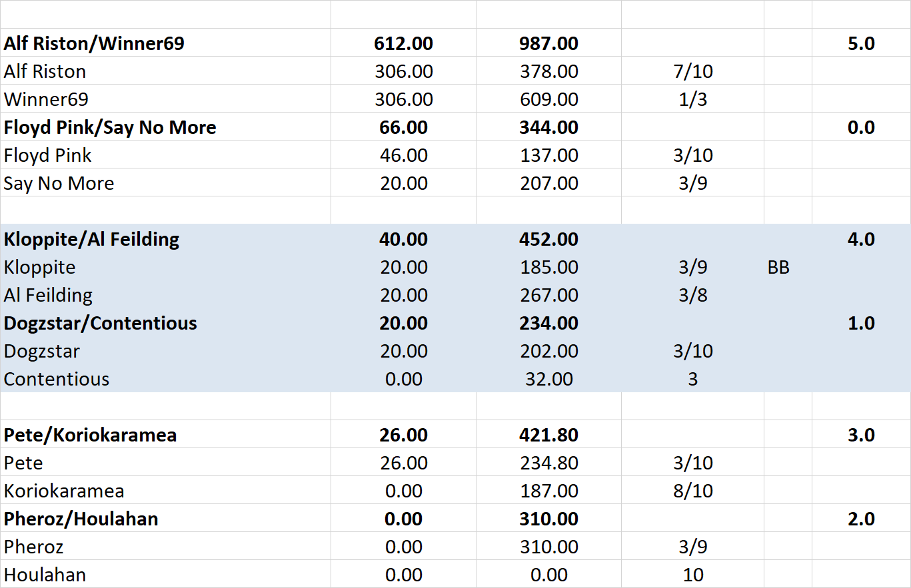Screen dimensions: 911x588
Task: Click the 5.0 score cell
Action: tap(860, 43)
